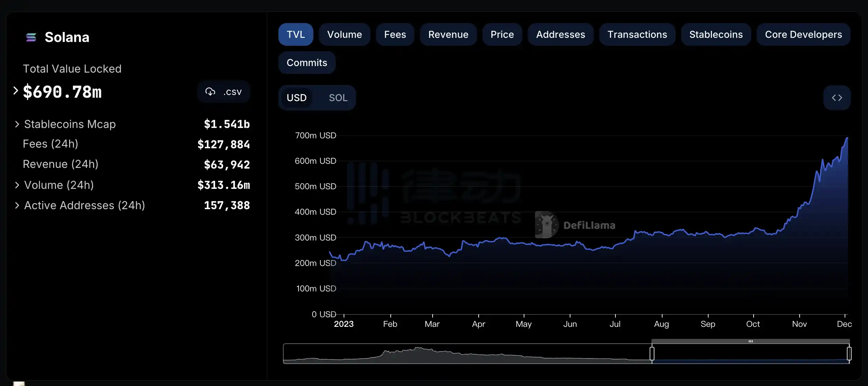Screen dimensions: 868x386
Task: Click right handle of range slider
Action: tap(849, 353)
